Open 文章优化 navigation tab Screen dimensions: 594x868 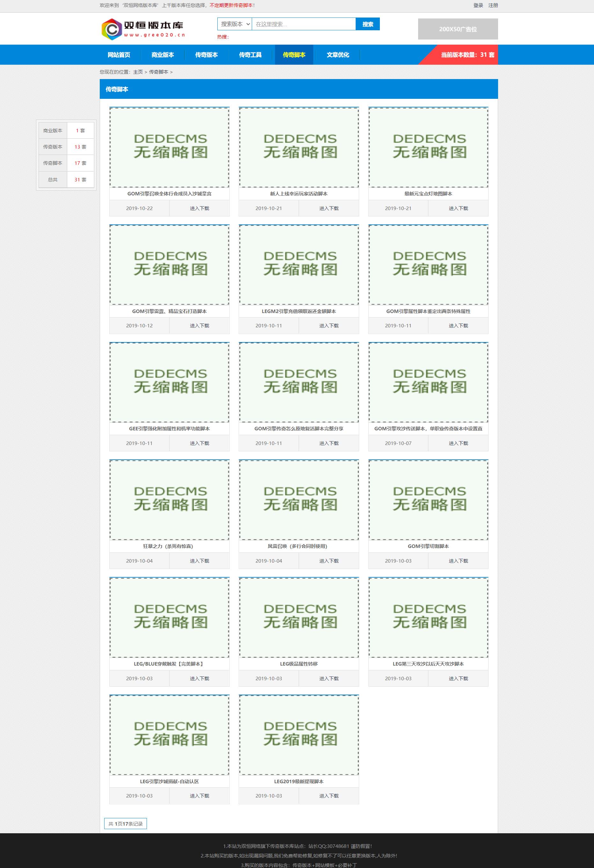click(x=337, y=55)
